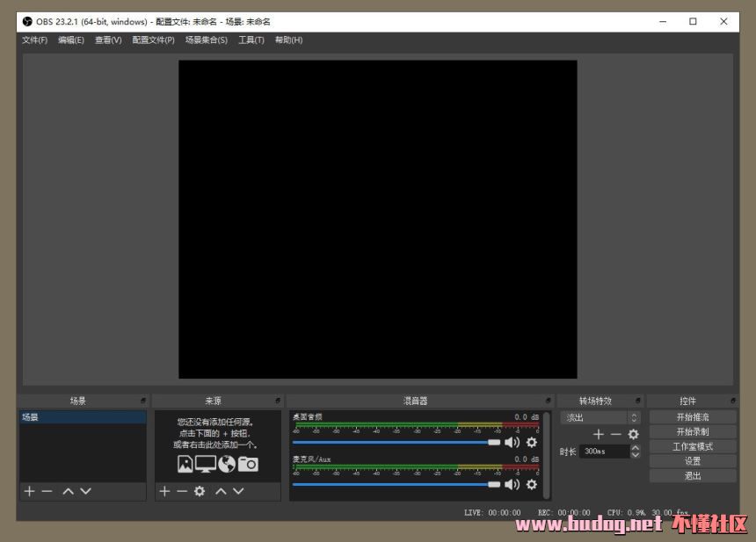756x542 pixels.
Task: Add a scene transition with plus icon
Action: [x=599, y=434]
